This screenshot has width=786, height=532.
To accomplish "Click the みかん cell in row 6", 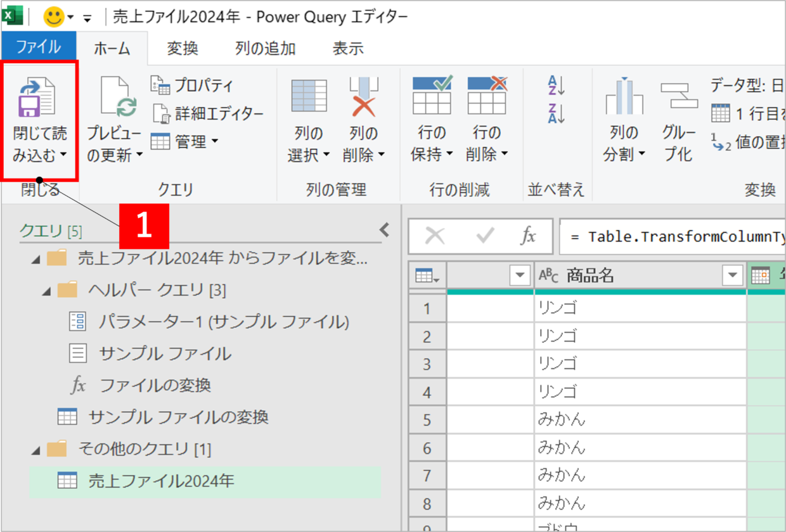I will click(640, 448).
